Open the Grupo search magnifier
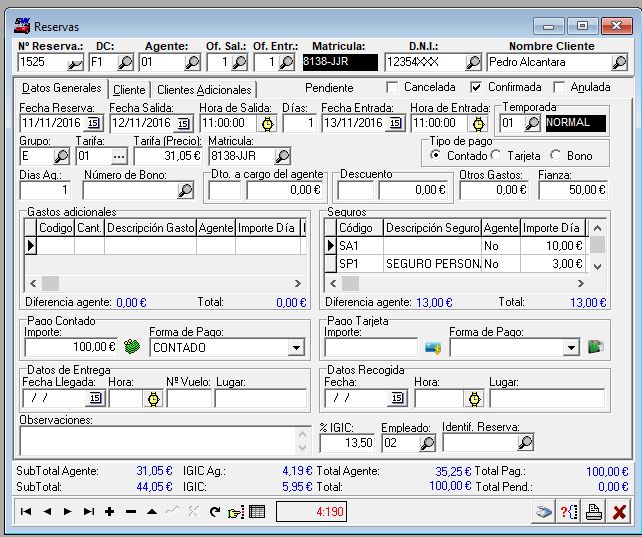 (61, 156)
